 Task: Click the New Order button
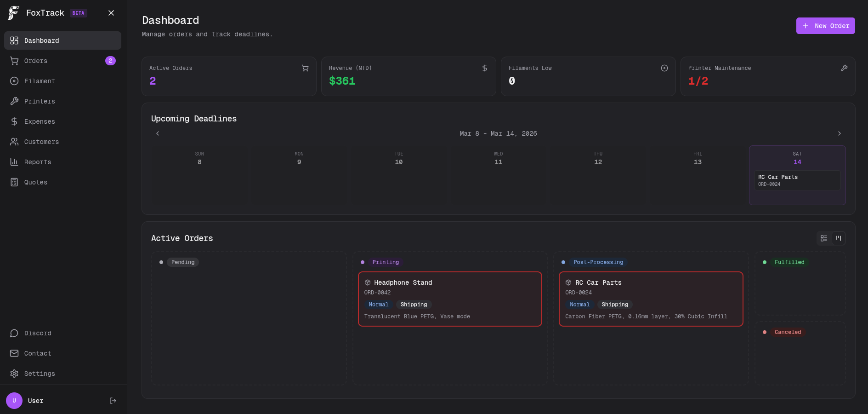(825, 26)
